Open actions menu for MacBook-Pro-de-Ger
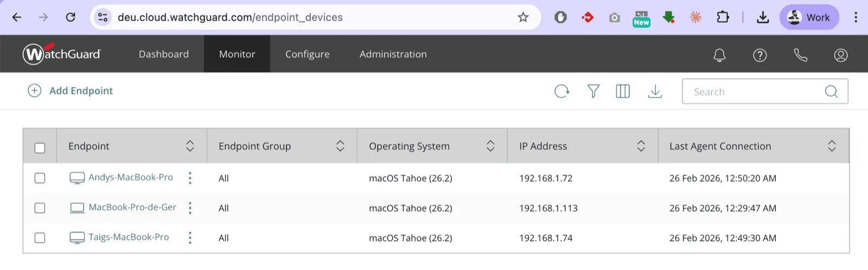This screenshot has width=868, height=270. (x=190, y=208)
